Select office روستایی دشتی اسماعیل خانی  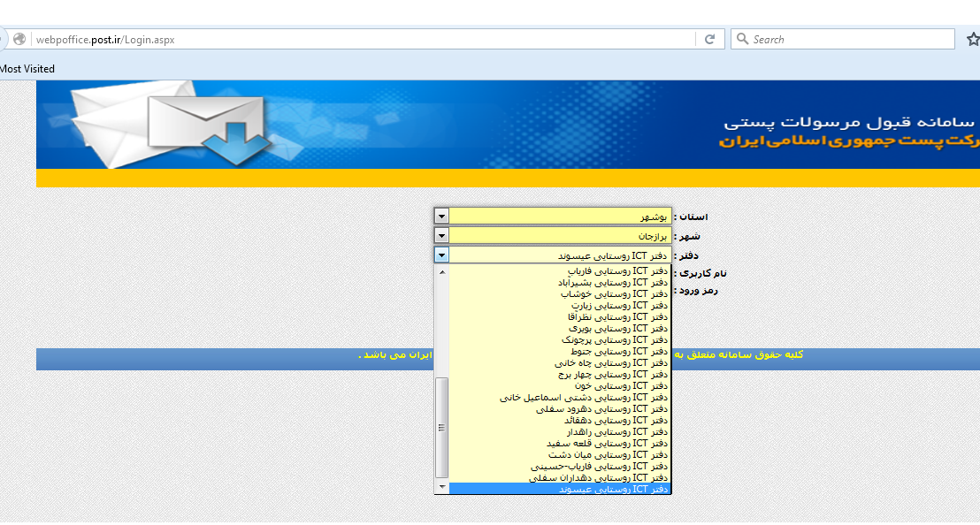click(559, 398)
